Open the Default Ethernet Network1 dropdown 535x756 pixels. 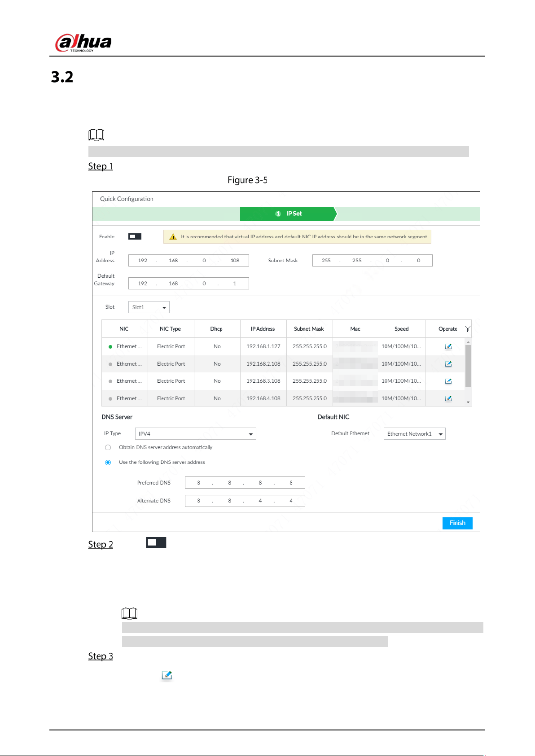pyautogui.click(x=415, y=434)
